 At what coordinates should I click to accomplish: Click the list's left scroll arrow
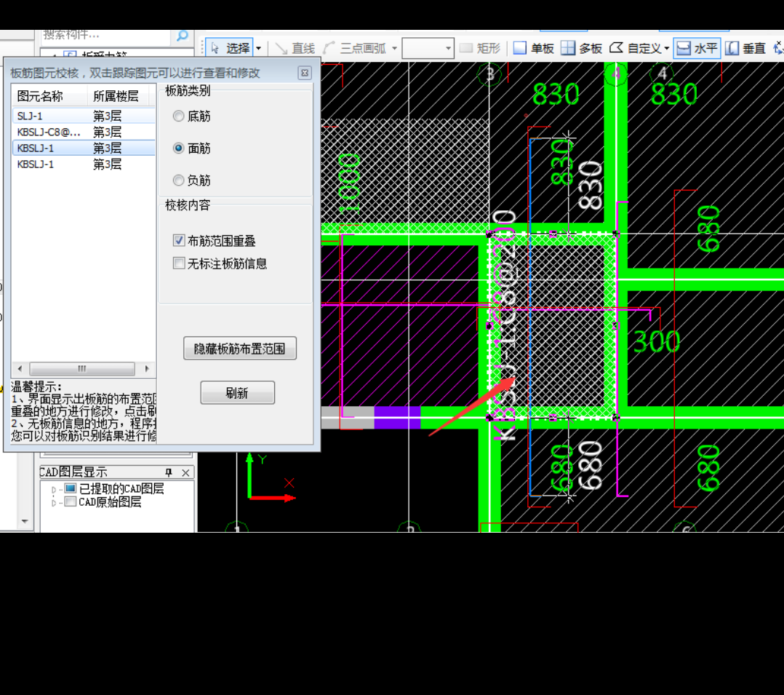click(20, 369)
